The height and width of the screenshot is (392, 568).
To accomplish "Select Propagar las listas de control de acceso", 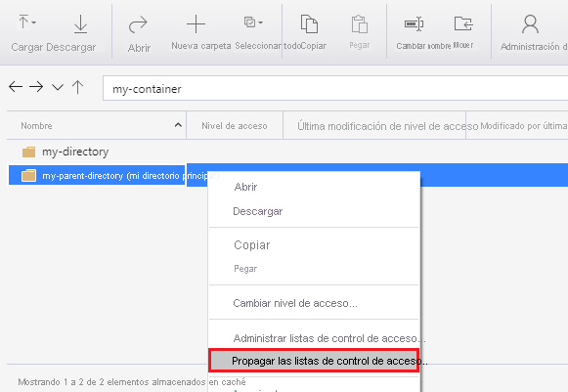I will coord(314,361).
